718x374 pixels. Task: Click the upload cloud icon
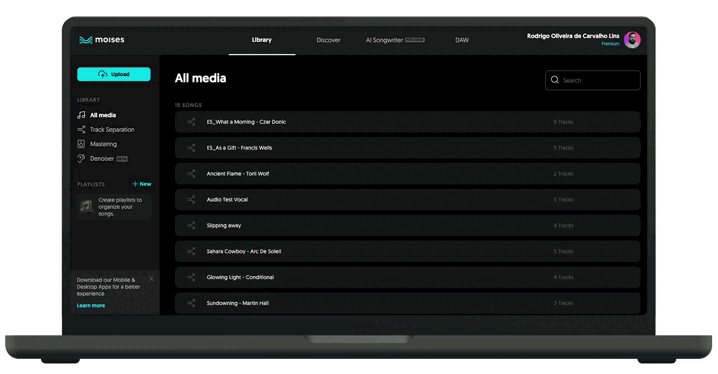pyautogui.click(x=103, y=74)
